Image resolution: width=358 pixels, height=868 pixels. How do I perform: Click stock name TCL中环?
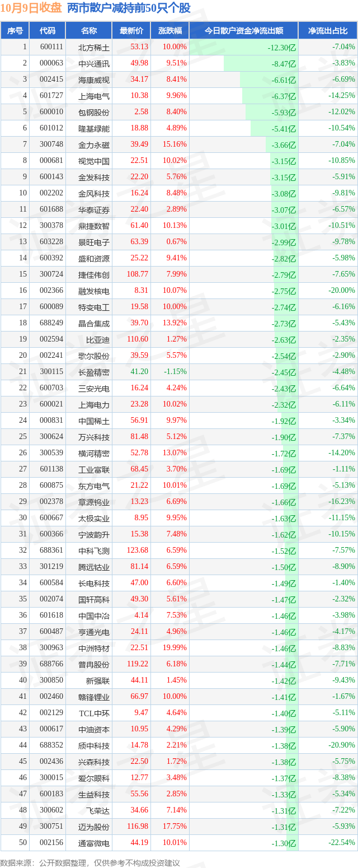94,713
